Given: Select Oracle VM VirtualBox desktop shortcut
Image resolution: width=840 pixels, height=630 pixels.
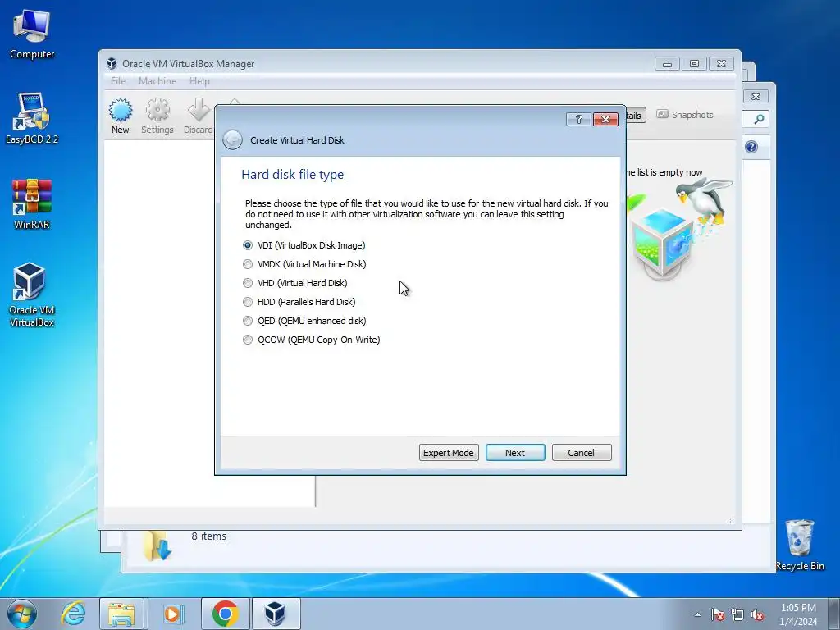Looking at the screenshot, I should pyautogui.click(x=32, y=294).
